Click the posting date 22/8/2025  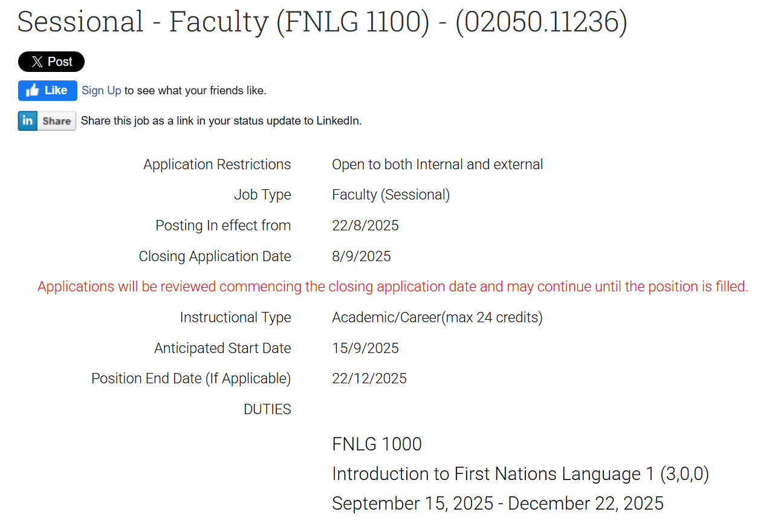pyautogui.click(x=365, y=225)
